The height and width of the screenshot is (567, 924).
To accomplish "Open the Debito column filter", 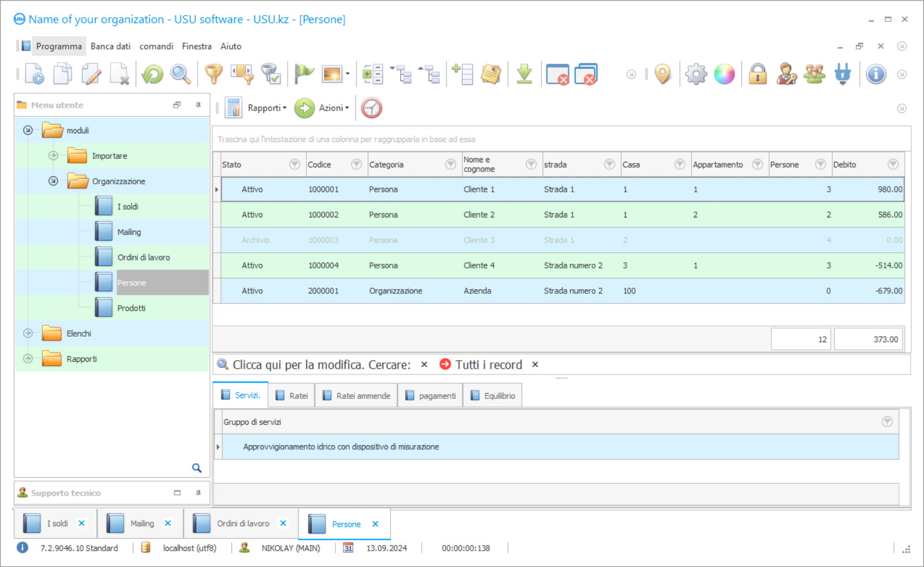I will tap(893, 165).
